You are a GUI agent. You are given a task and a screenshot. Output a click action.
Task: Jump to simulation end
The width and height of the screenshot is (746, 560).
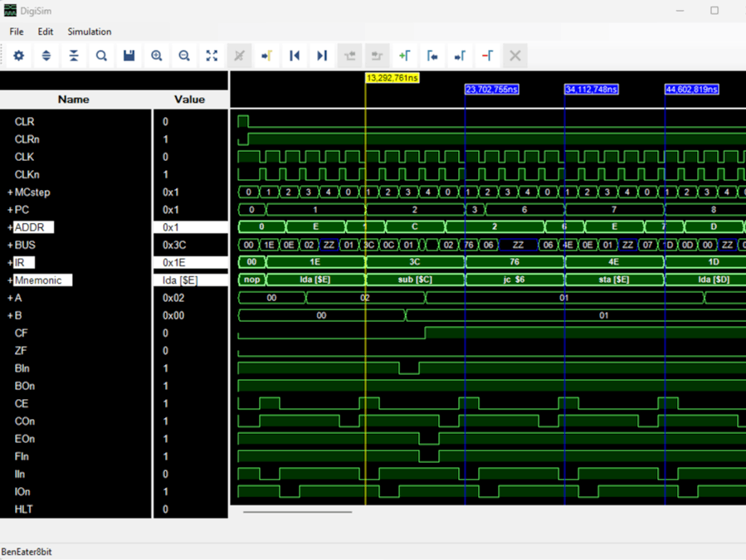tap(322, 56)
